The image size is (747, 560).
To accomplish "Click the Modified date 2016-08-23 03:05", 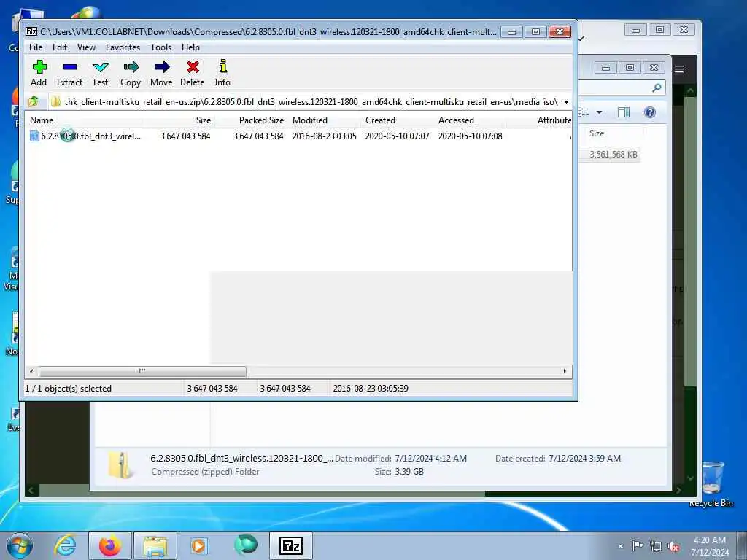I will [324, 136].
